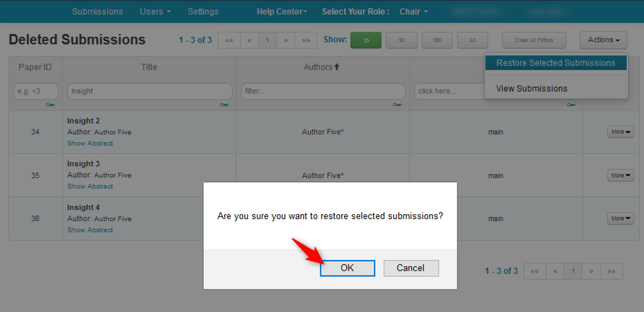Expand the Users dropdown menu
The image size is (644, 312).
(155, 12)
